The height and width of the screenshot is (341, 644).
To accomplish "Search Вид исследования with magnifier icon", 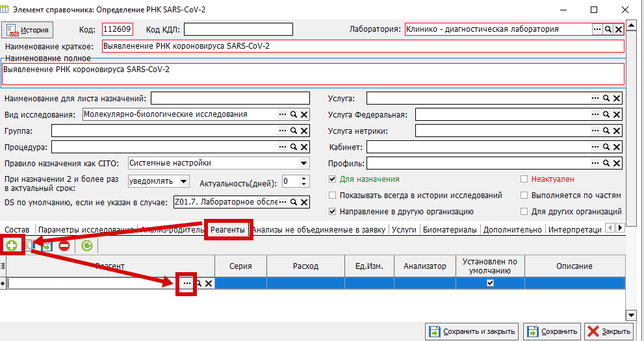I will [x=293, y=114].
